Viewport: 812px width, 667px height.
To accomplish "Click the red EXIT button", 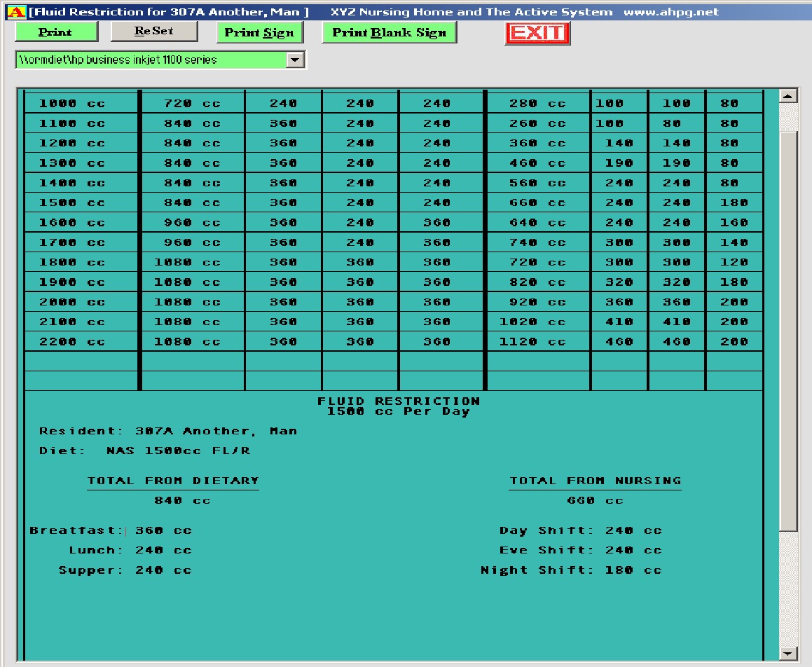I will (537, 33).
